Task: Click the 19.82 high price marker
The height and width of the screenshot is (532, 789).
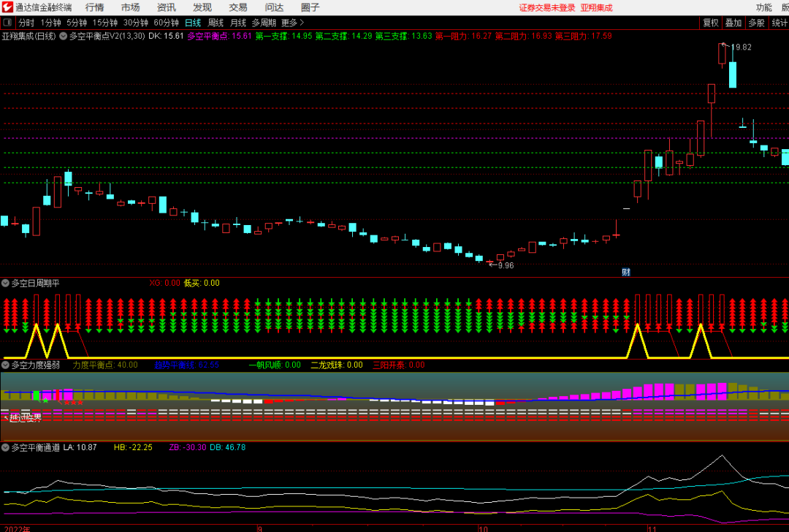Action: tap(739, 47)
